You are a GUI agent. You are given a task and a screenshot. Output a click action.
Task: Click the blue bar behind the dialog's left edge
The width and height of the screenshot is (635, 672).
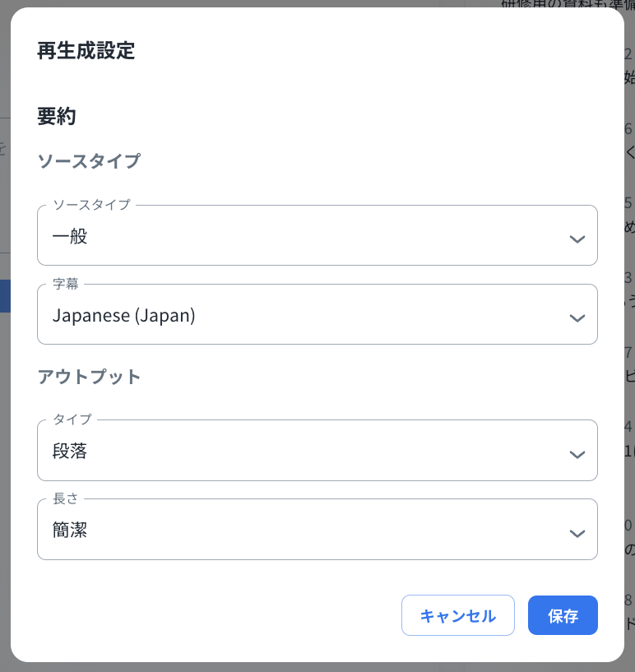tap(4, 295)
